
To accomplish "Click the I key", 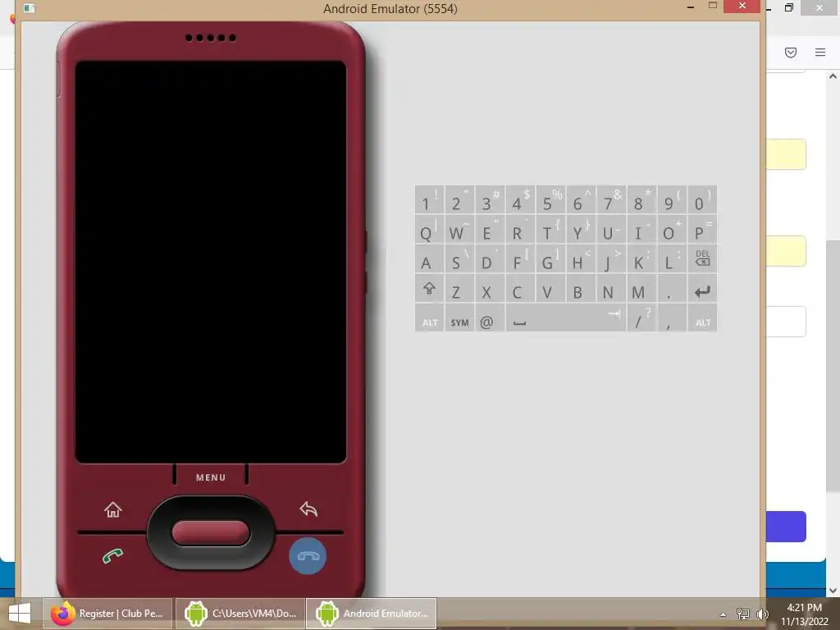I will click(x=641, y=230).
